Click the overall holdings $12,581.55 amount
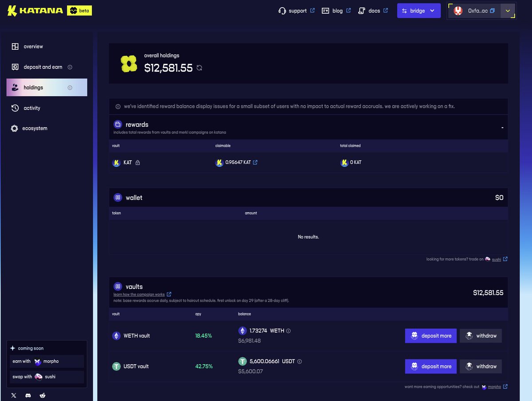This screenshot has width=532, height=401. tap(168, 68)
